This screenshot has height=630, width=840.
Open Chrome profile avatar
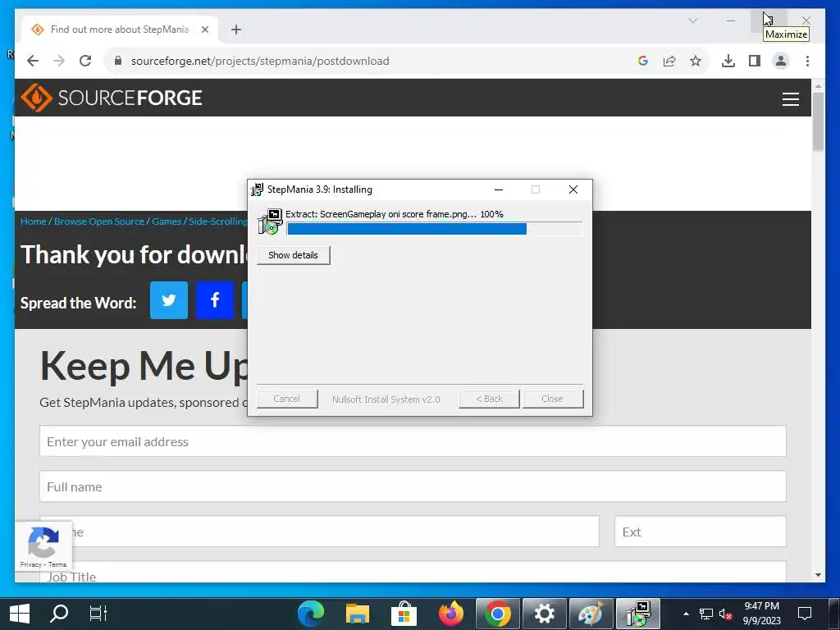(x=781, y=61)
